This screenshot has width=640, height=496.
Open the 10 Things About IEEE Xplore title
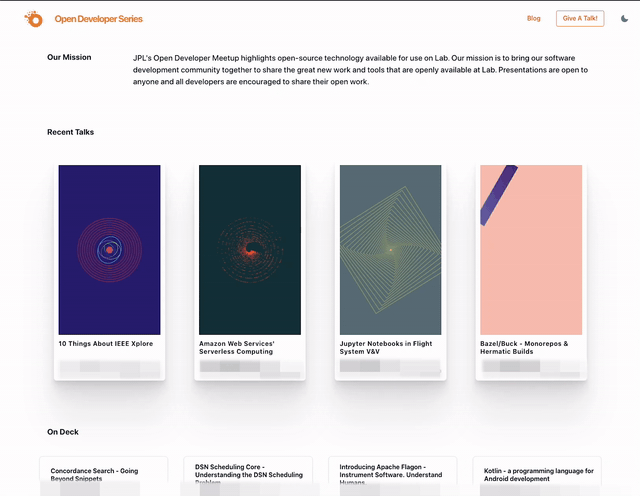(x=104, y=344)
